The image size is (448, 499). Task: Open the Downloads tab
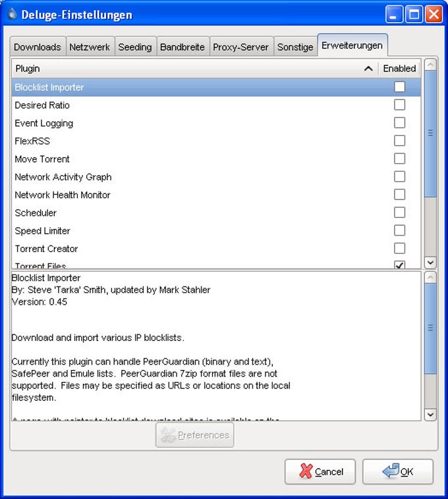click(38, 47)
